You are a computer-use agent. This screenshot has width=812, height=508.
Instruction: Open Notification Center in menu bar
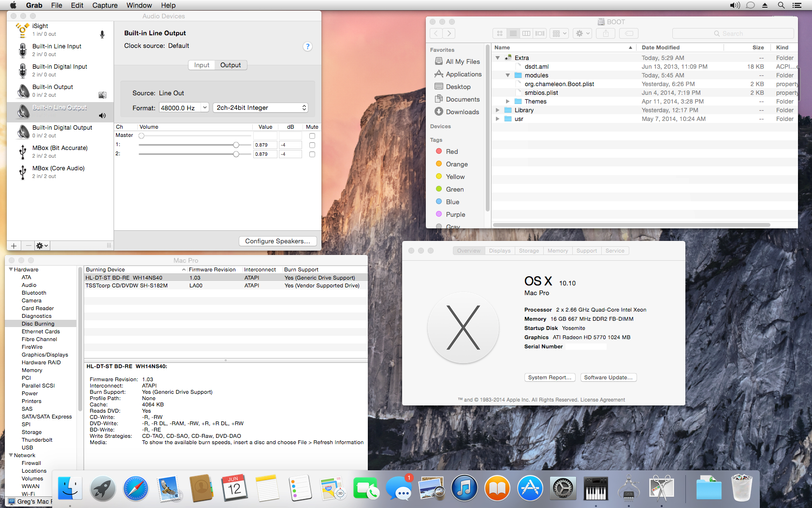797,5
